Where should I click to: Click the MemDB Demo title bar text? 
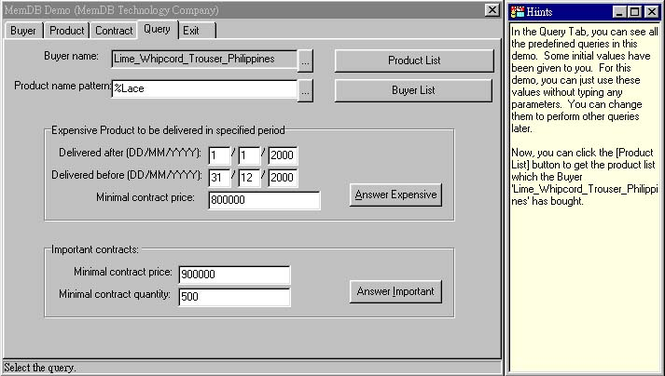(x=111, y=10)
